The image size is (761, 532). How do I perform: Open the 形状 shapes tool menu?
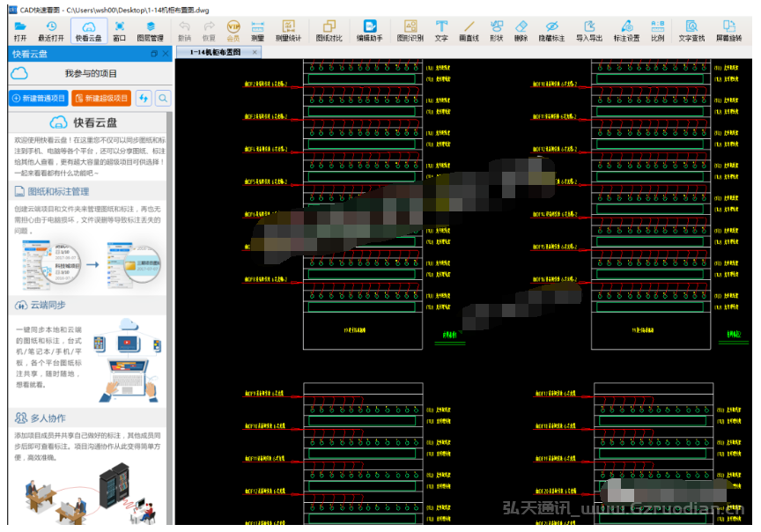tap(496, 31)
